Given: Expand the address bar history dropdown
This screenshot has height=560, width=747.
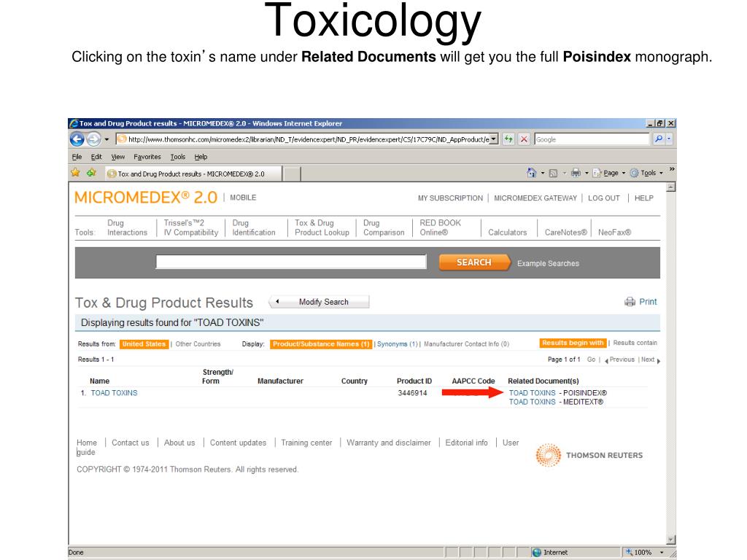Looking at the screenshot, I should tap(494, 139).
